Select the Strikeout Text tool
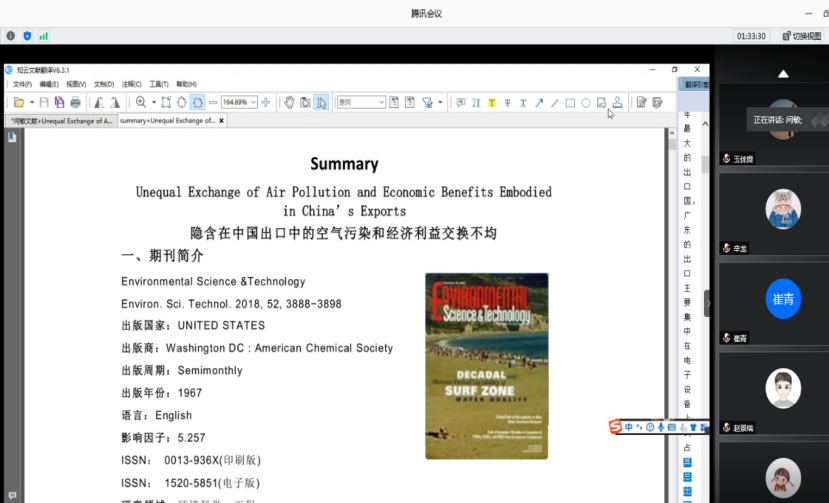Viewport: 829px width, 503px height. (508, 102)
